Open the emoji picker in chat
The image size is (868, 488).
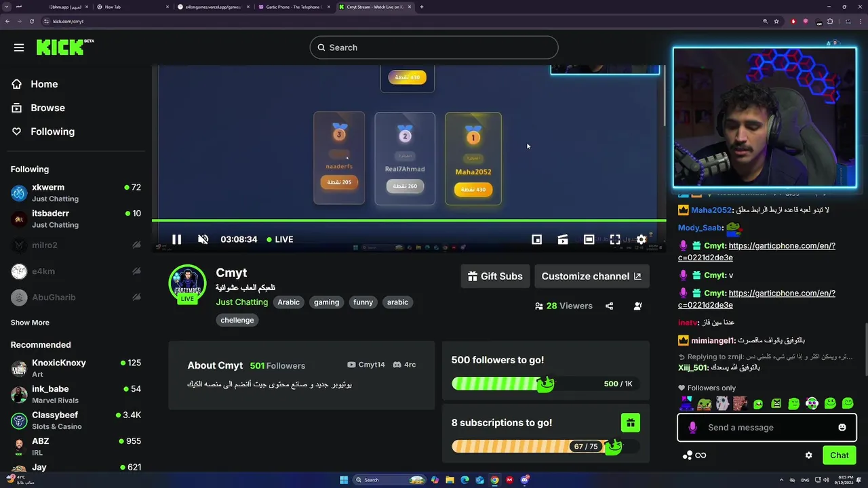coord(842,428)
